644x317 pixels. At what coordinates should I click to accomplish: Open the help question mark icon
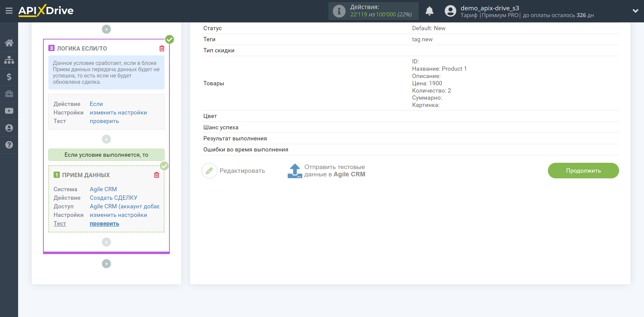click(x=9, y=145)
